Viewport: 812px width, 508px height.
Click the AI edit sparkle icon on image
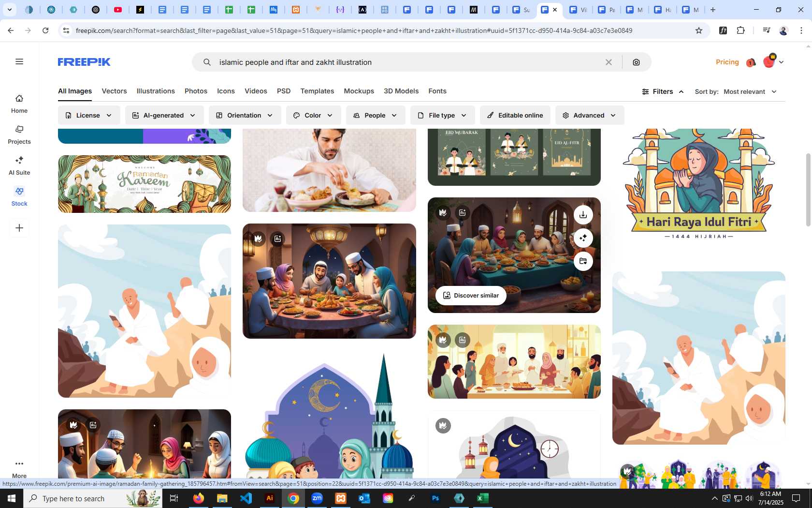[x=583, y=238]
